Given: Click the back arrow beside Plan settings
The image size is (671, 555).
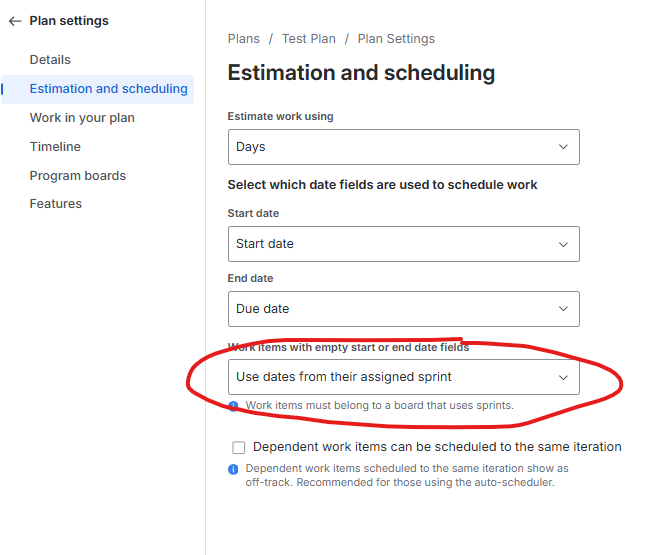Looking at the screenshot, I should pyautogui.click(x=15, y=21).
